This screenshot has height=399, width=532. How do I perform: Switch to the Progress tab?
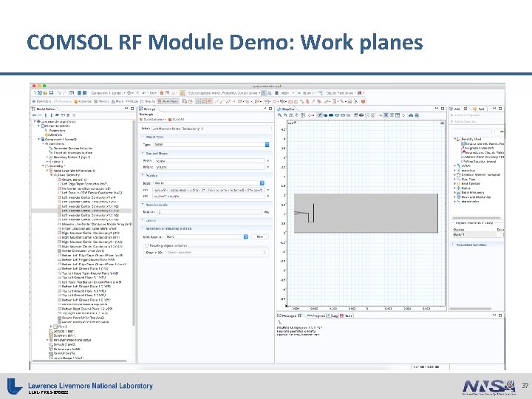tap(316, 316)
